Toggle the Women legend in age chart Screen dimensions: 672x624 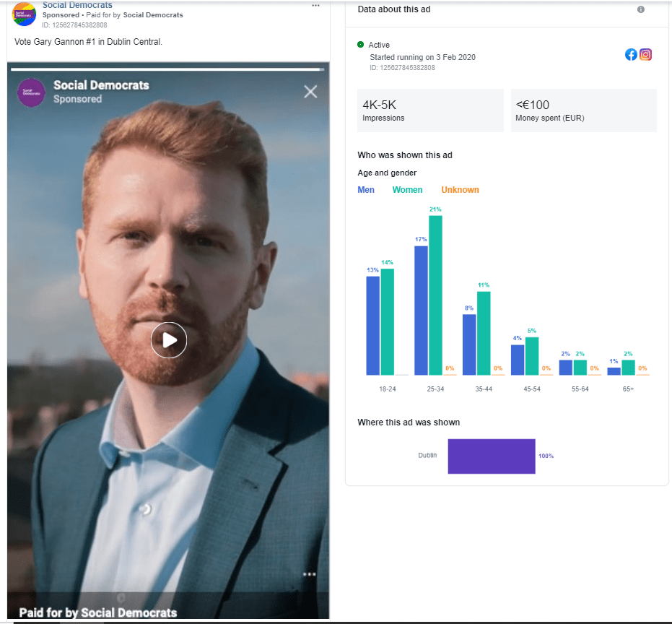click(407, 189)
